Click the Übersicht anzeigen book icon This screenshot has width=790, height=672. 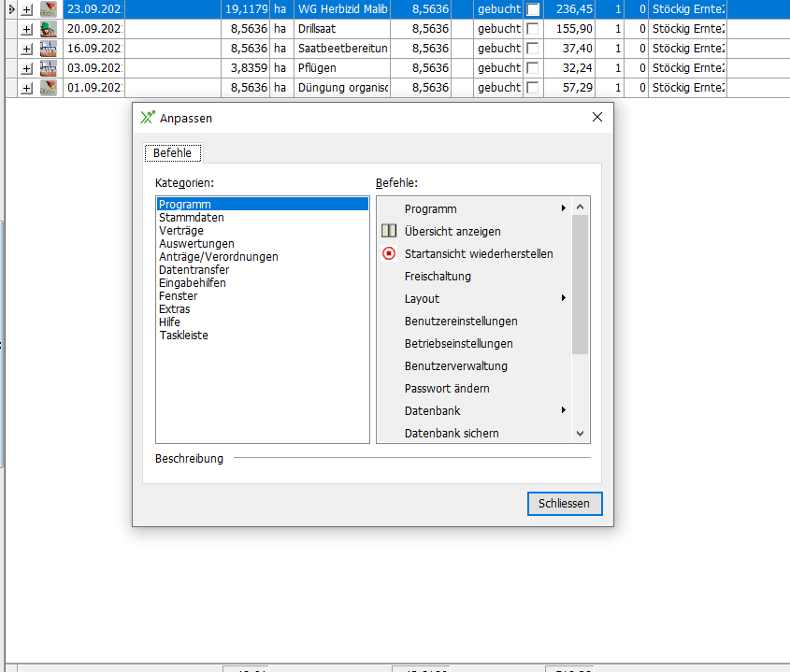tap(389, 231)
